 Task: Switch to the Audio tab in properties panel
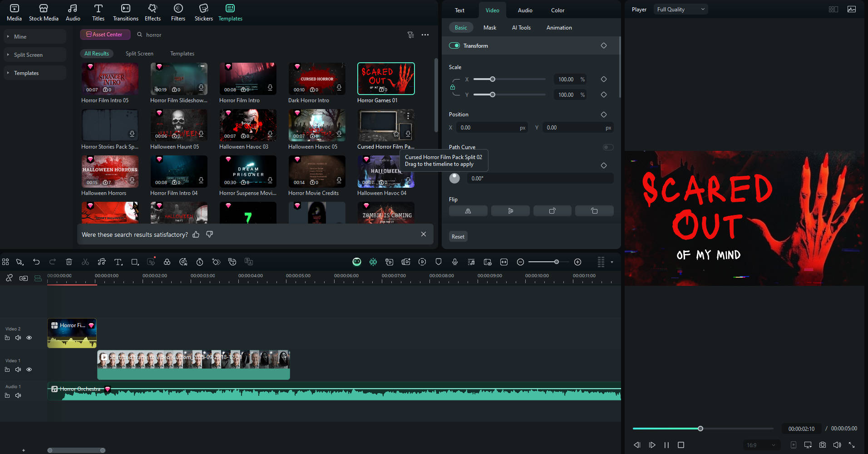click(x=525, y=10)
